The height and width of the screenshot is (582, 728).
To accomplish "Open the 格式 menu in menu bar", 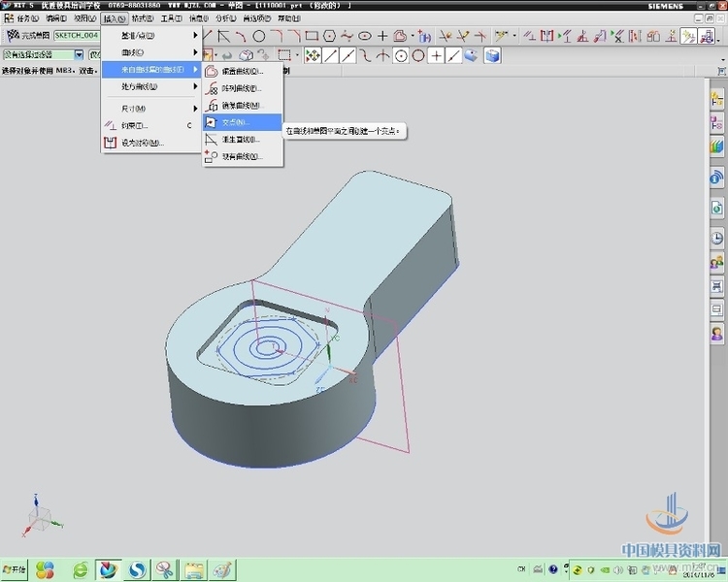I will coord(143,18).
